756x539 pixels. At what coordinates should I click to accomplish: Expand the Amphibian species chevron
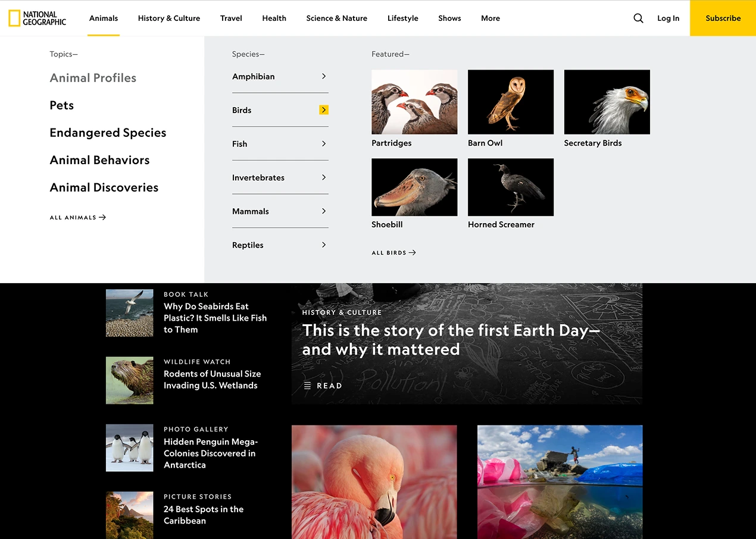click(324, 76)
